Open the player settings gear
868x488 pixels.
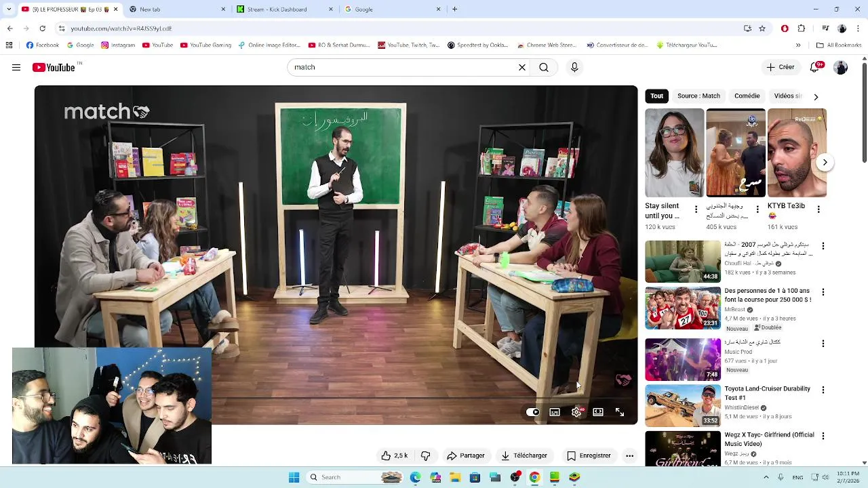576,412
